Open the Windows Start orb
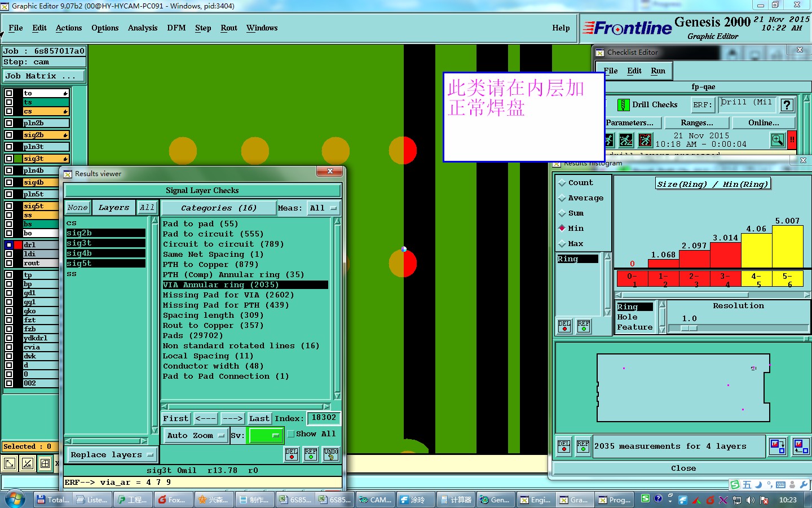The image size is (812, 508). (15, 500)
